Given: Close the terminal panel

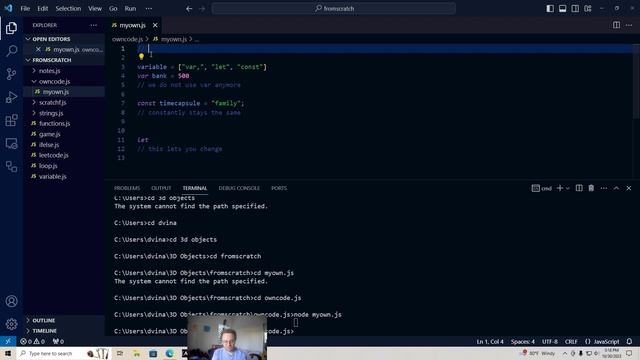Looking at the screenshot, I should click(x=629, y=188).
